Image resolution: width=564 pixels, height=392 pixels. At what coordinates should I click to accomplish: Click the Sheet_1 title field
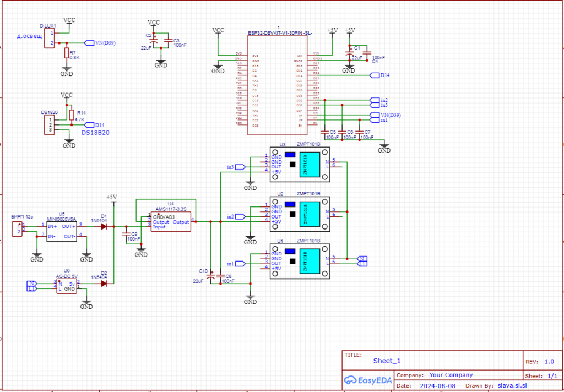(x=387, y=361)
